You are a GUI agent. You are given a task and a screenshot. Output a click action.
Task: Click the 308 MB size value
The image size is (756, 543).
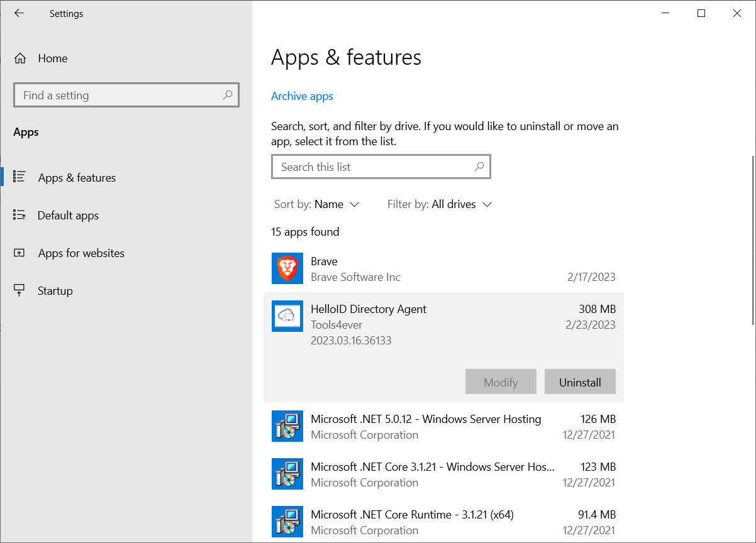pyautogui.click(x=598, y=309)
